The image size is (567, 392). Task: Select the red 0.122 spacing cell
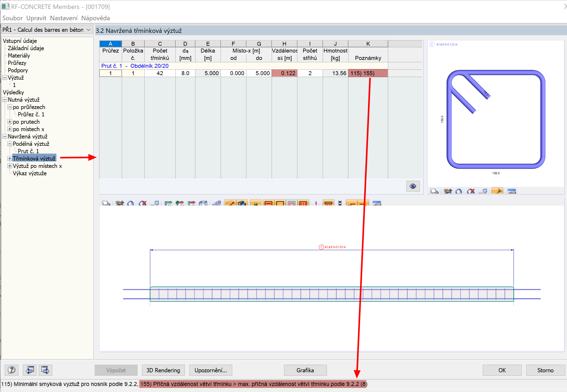coord(284,73)
